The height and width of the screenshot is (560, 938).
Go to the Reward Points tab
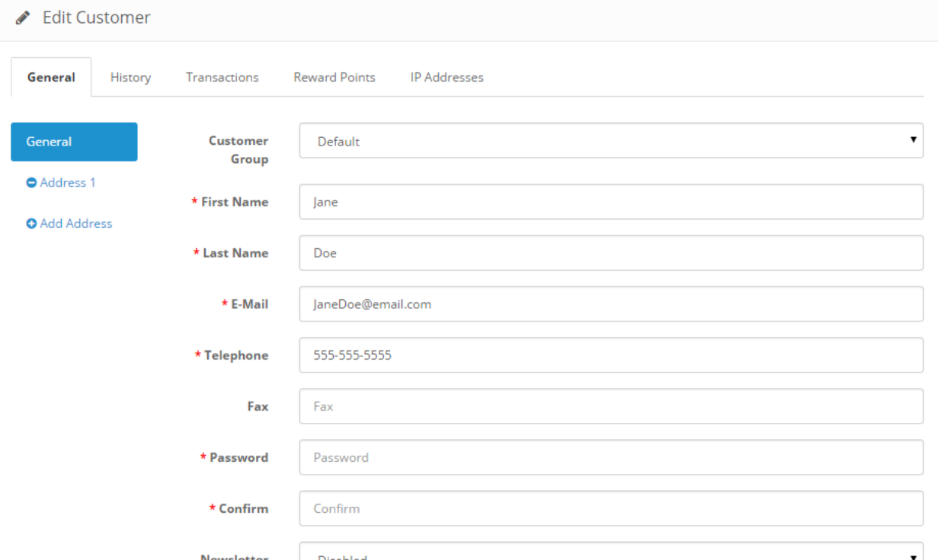point(335,77)
